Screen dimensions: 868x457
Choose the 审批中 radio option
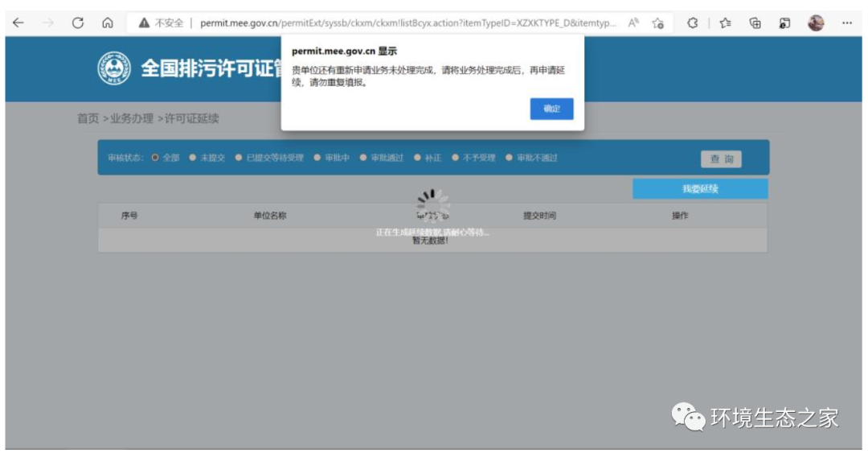click(x=317, y=158)
